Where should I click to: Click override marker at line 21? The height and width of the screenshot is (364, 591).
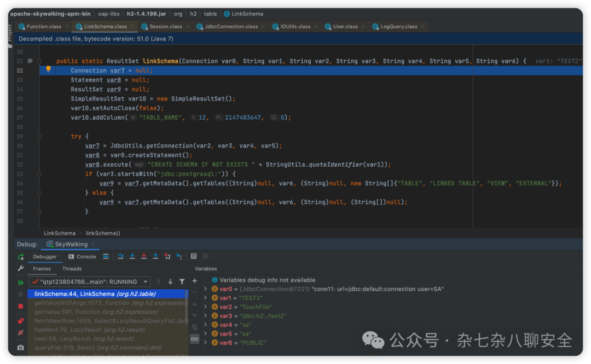coord(30,61)
